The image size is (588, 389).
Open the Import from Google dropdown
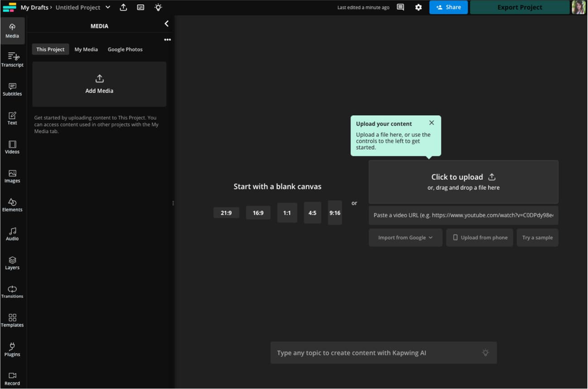point(405,237)
